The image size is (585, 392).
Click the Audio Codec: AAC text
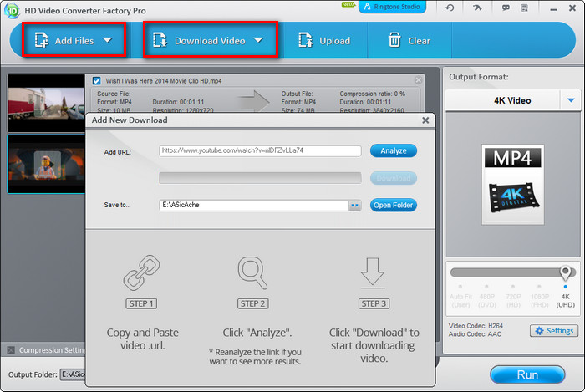(x=475, y=334)
